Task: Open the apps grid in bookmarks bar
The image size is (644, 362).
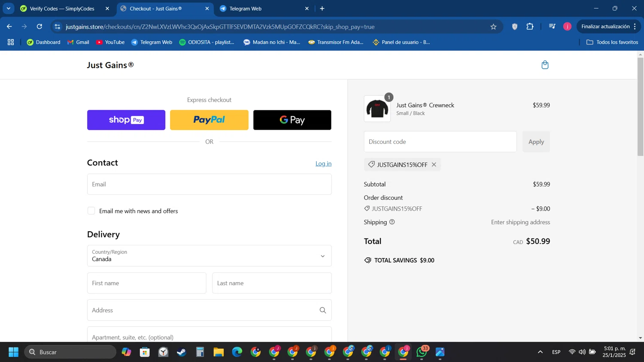Action: (11, 42)
